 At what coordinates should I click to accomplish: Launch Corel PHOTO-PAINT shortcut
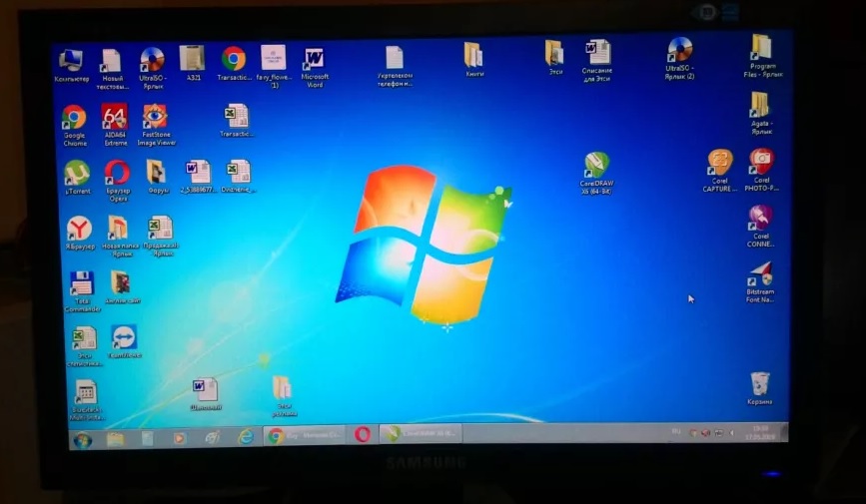point(761,170)
